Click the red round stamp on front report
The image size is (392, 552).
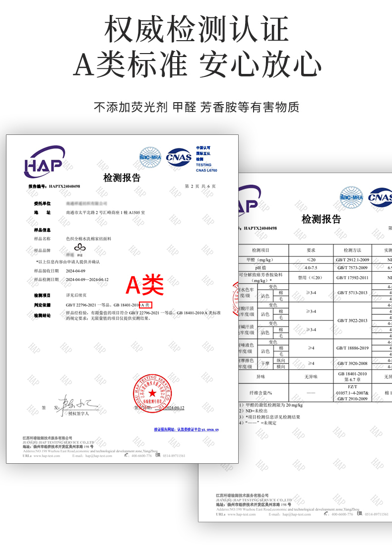coord(152,393)
